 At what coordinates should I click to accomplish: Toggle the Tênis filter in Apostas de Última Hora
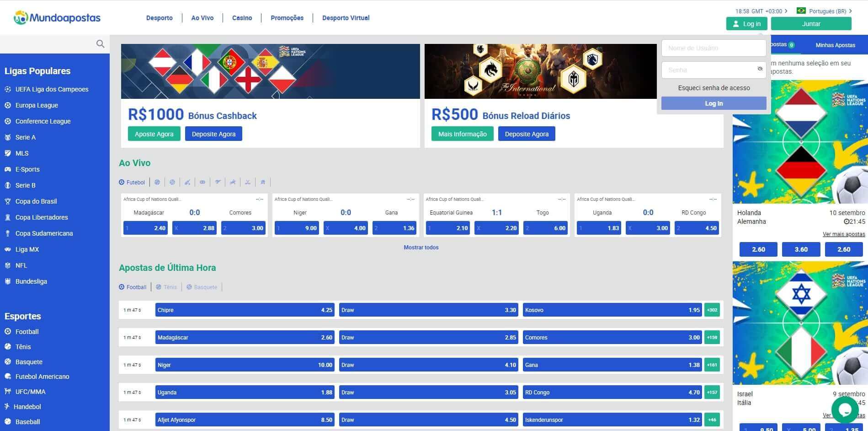point(166,287)
